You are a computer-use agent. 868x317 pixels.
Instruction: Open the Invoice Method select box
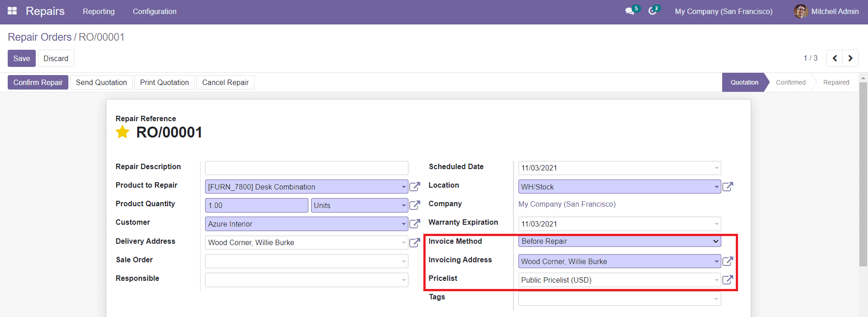click(619, 241)
